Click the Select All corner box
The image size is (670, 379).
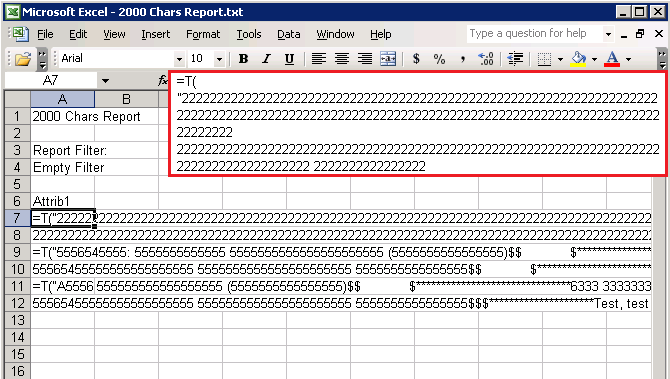tap(17, 99)
